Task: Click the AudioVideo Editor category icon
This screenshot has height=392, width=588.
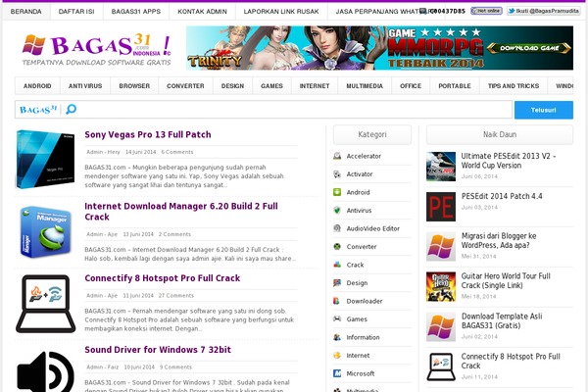Action: (x=337, y=228)
